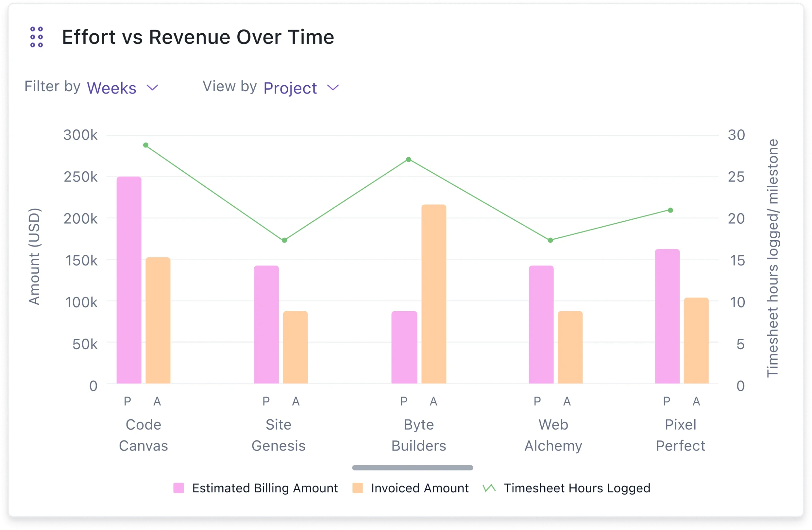Image resolution: width=812 pixels, height=530 pixels.
Task: Click Pixel Perfect pink estimated bar
Action: (x=667, y=316)
